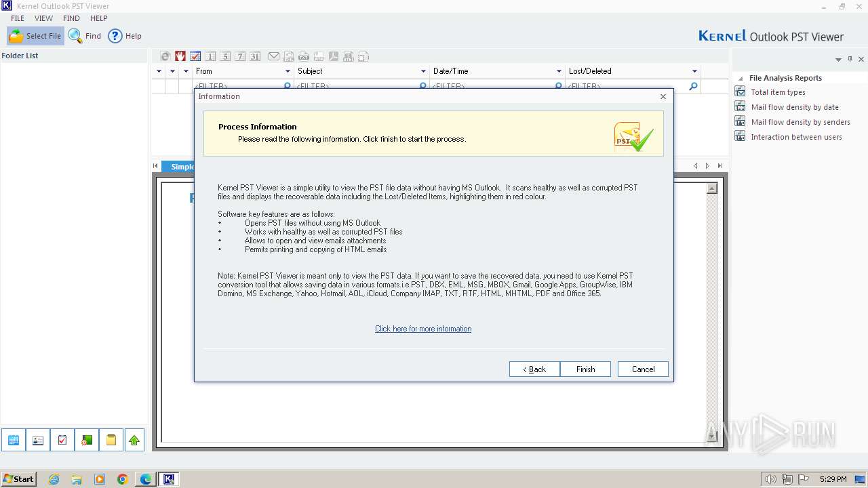Open the third narrow column dropdown arrow
This screenshot has height=488, width=868.
(186, 71)
